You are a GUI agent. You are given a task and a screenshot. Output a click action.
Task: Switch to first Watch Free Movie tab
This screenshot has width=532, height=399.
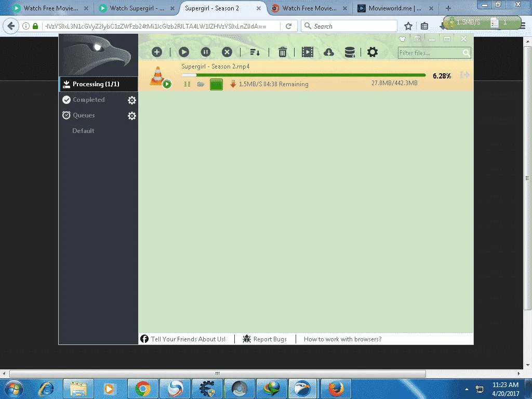[50, 8]
